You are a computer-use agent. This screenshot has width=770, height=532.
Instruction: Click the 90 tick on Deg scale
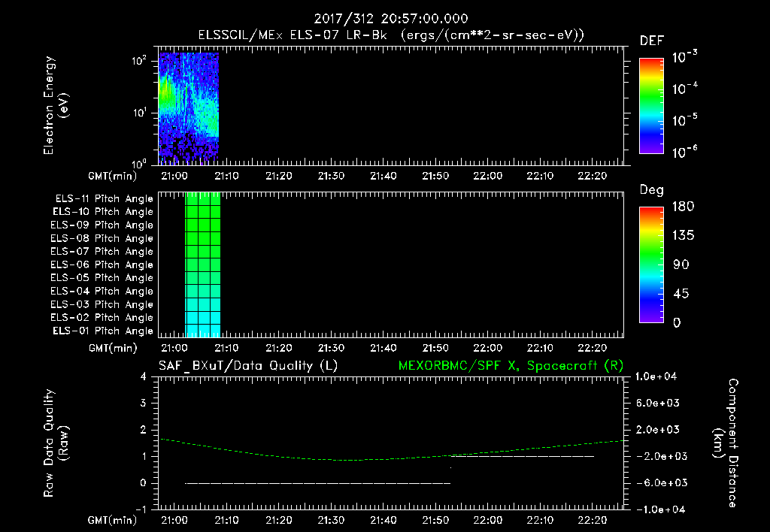681,265
